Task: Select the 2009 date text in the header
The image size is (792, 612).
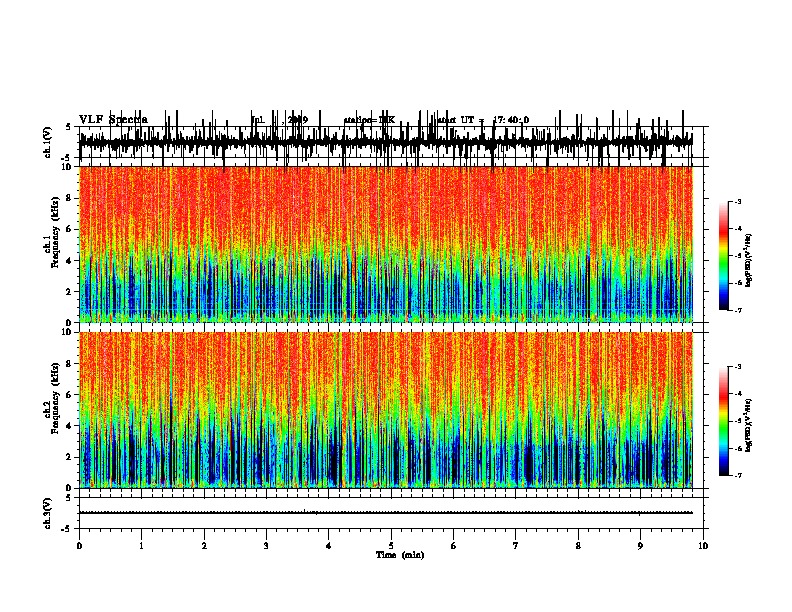Action: [298, 120]
